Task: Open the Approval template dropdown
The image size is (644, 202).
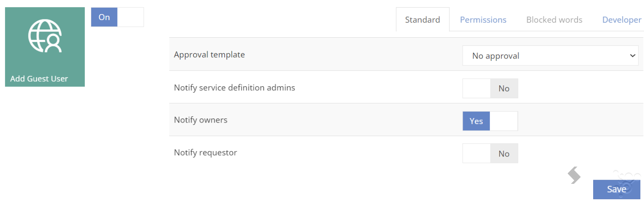Action: (x=550, y=56)
